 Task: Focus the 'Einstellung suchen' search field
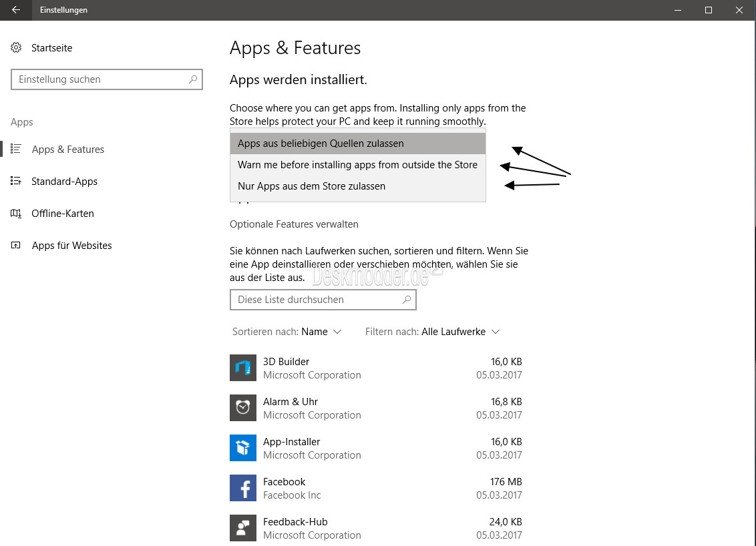[x=107, y=79]
